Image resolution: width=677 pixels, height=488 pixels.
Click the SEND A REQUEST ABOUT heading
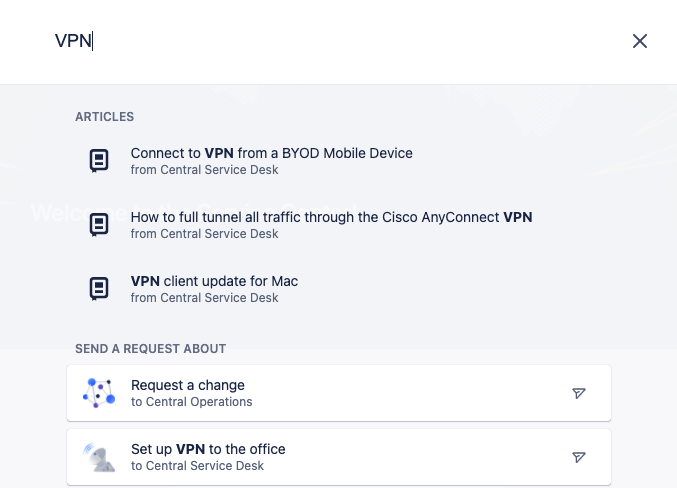click(150, 349)
